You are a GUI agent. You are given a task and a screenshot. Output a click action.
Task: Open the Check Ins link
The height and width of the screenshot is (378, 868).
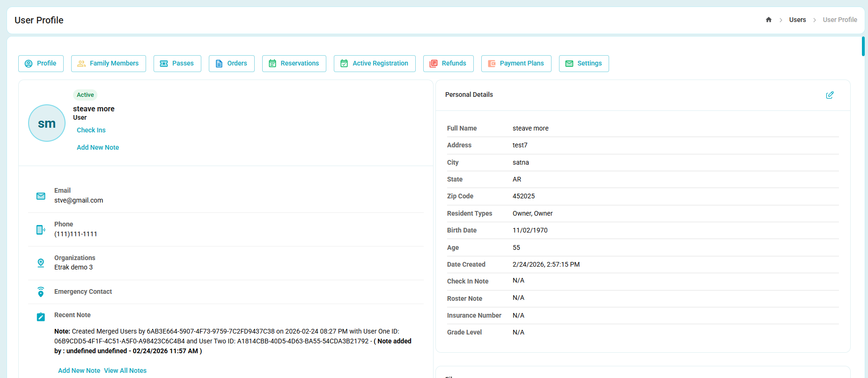[x=91, y=130]
